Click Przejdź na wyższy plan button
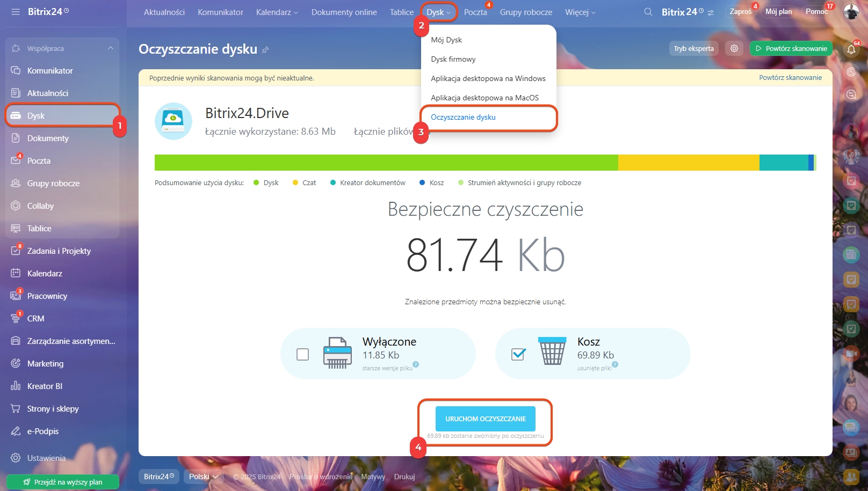Viewport: 868px width, 491px height. coord(62,482)
